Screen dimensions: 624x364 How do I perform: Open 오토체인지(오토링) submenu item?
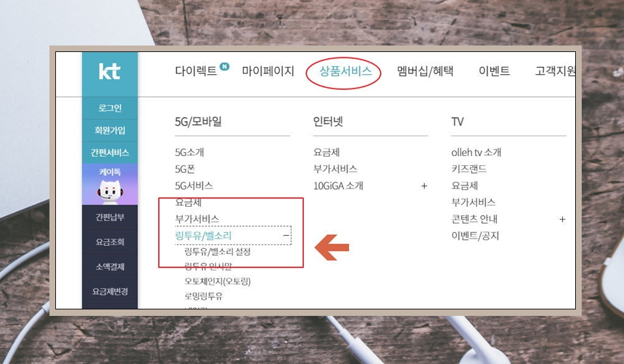(x=217, y=281)
